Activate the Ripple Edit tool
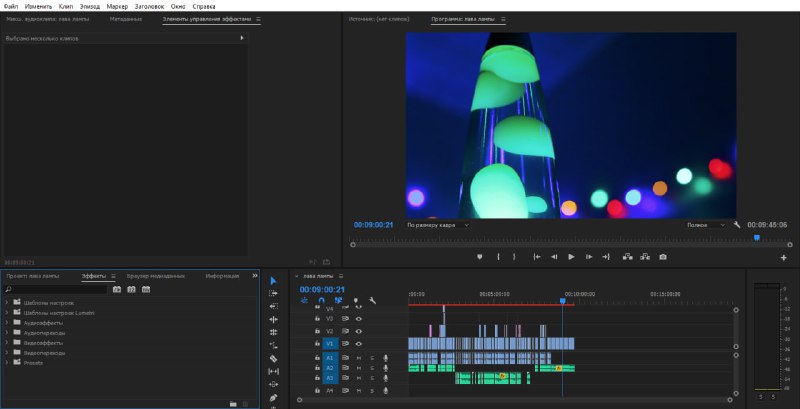 [273, 319]
